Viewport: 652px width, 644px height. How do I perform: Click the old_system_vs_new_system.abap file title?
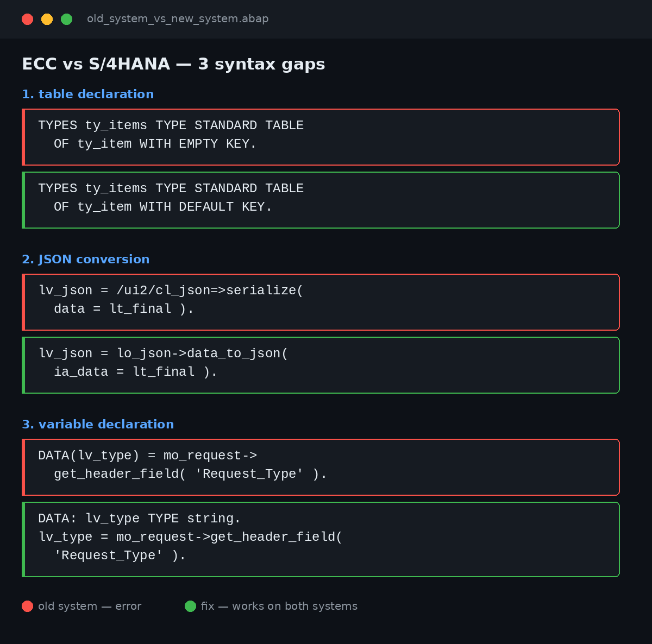(x=178, y=19)
